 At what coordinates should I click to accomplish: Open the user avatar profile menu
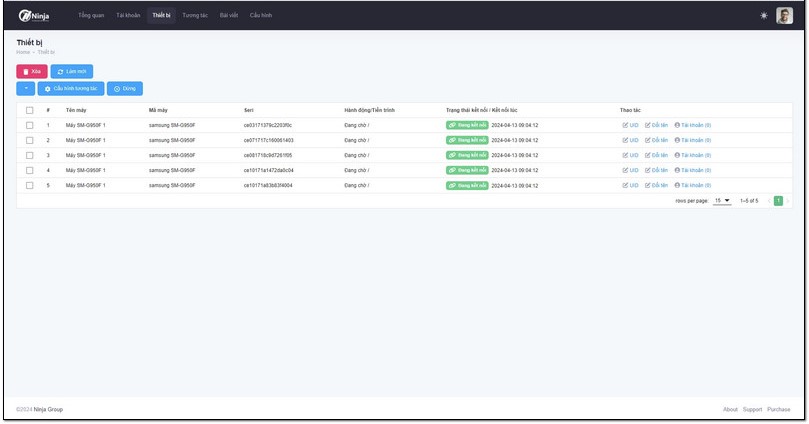pos(785,15)
